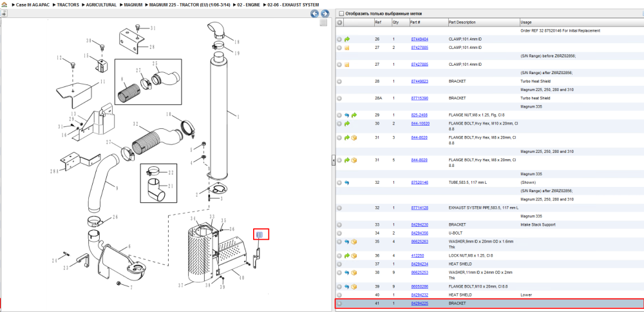The image size is (644, 312).
Task: Open AGRICULTURAL breadcrumb
Action: tap(101, 5)
